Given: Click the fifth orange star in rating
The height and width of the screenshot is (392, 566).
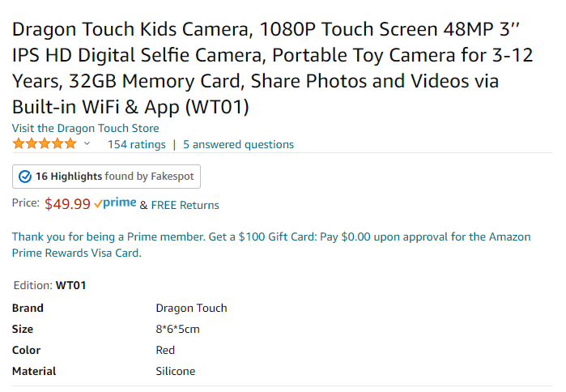Looking at the screenshot, I should click(70, 143).
